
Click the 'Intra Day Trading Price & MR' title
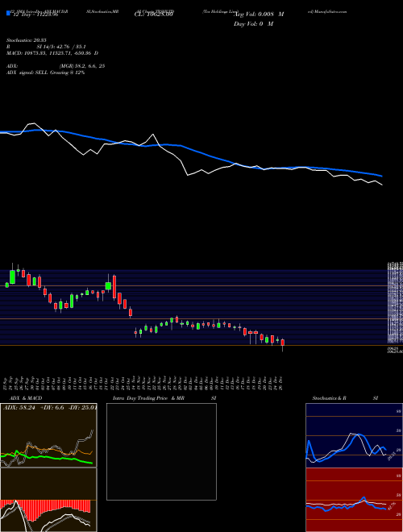click(x=149, y=398)
